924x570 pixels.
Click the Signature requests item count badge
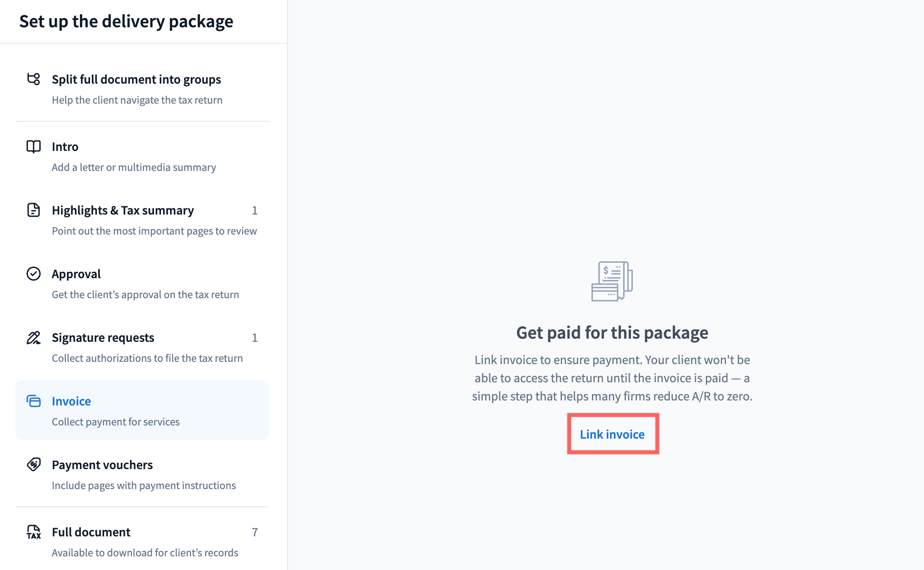255,338
